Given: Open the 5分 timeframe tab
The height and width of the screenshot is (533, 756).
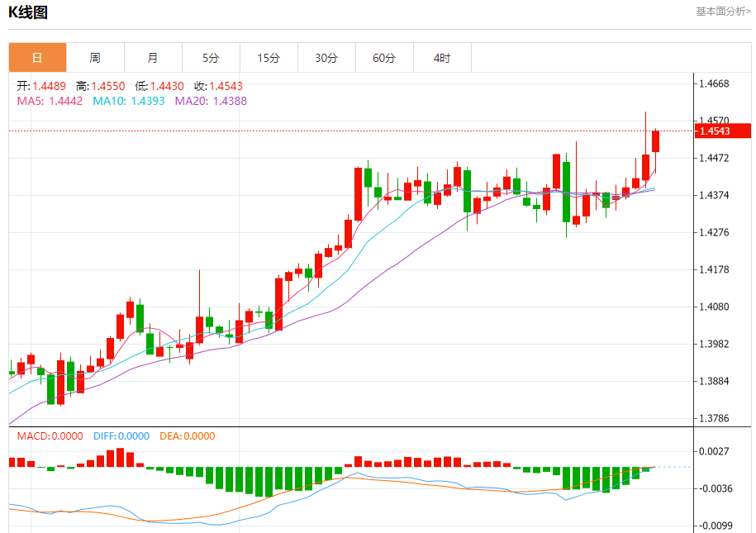Looking at the screenshot, I should (212, 58).
